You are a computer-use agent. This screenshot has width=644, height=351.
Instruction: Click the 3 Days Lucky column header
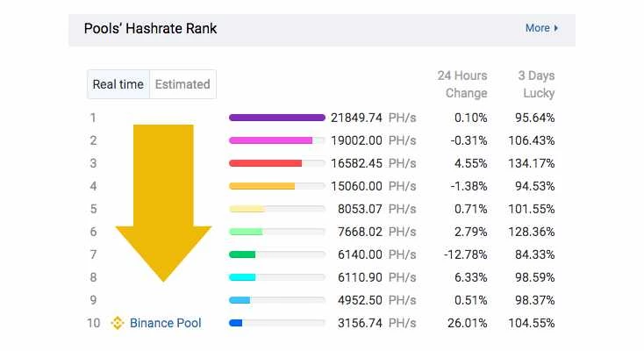536,84
